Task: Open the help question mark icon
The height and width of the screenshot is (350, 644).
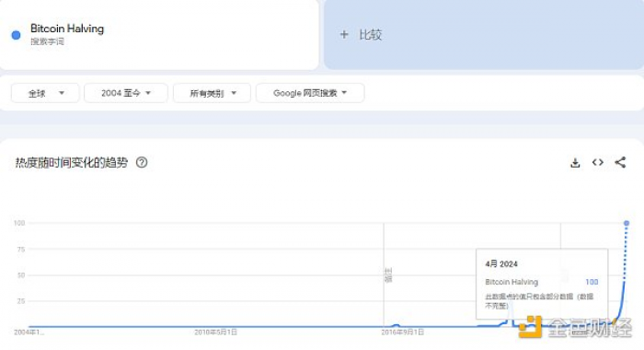Action: tap(142, 162)
